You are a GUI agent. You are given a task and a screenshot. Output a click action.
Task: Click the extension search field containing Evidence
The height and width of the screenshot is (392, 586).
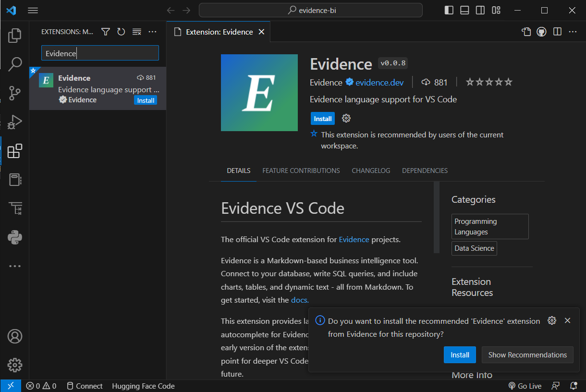(100, 53)
